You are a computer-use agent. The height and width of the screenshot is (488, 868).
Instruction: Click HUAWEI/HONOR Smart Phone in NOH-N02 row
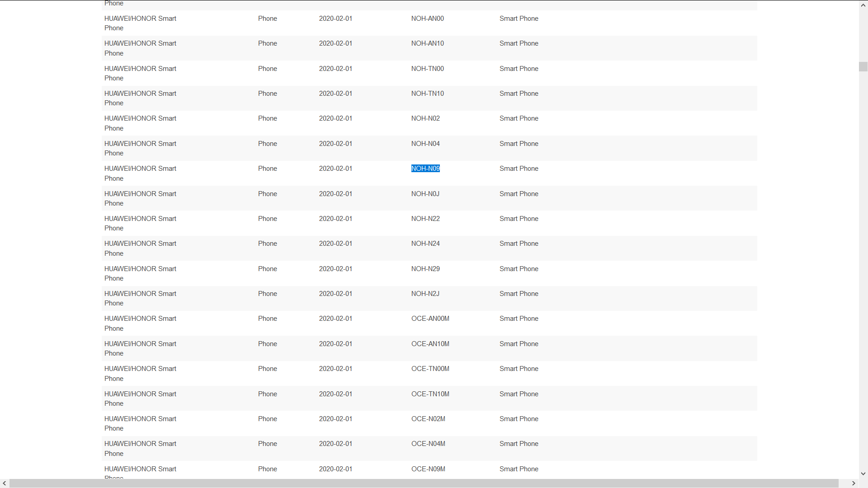(x=140, y=123)
